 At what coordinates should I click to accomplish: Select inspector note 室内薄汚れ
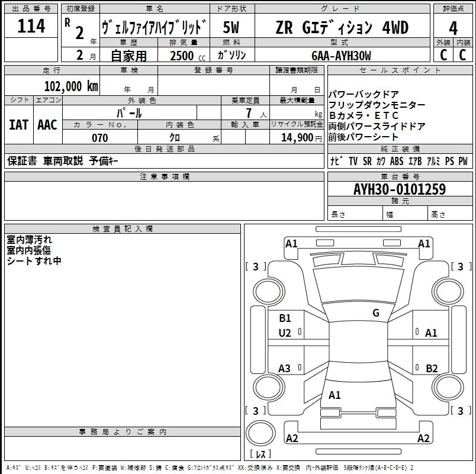tap(30, 240)
